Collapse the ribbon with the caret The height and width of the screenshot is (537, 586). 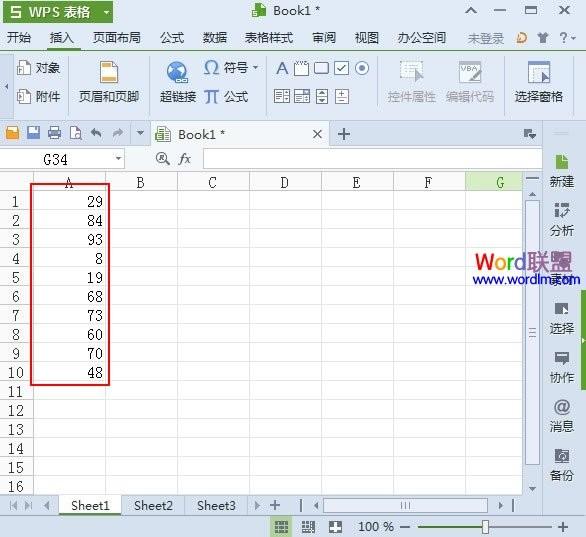471,10
